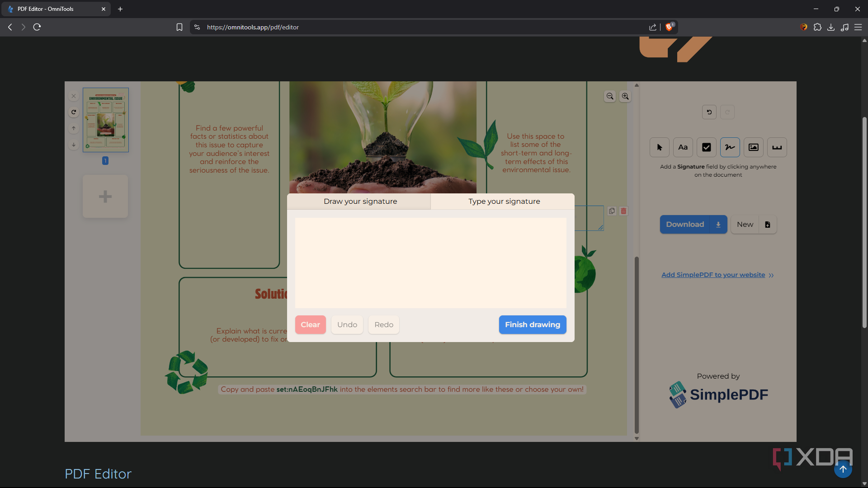Screen dimensions: 868x488
Task: Open the browser downloads icon
Action: click(831, 27)
